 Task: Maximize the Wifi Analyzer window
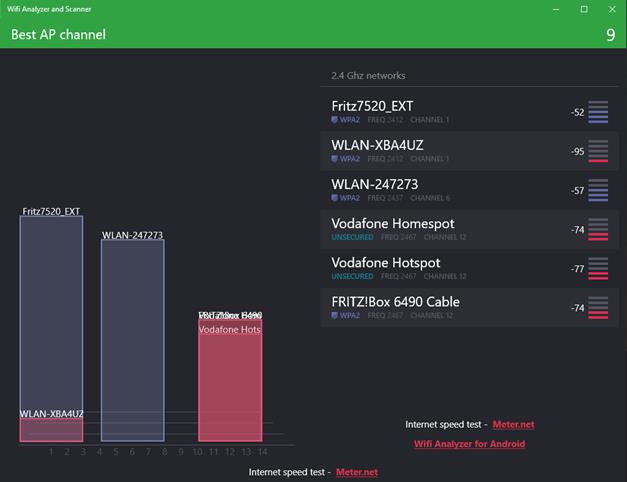[584, 9]
